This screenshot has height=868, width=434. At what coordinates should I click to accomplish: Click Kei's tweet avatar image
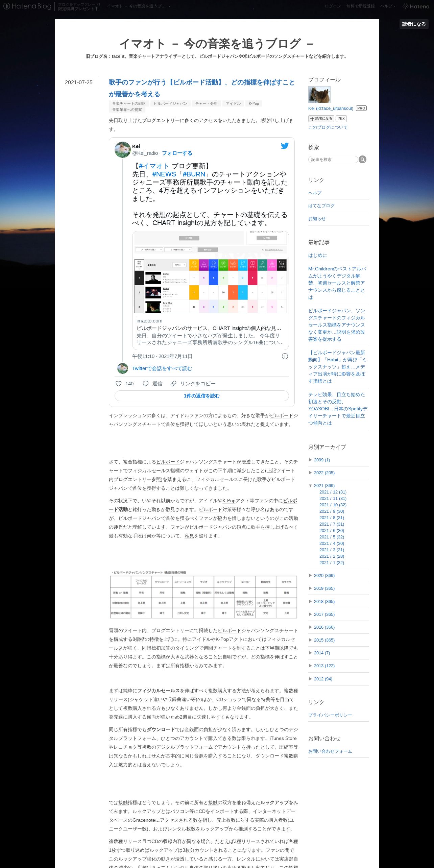(123, 150)
